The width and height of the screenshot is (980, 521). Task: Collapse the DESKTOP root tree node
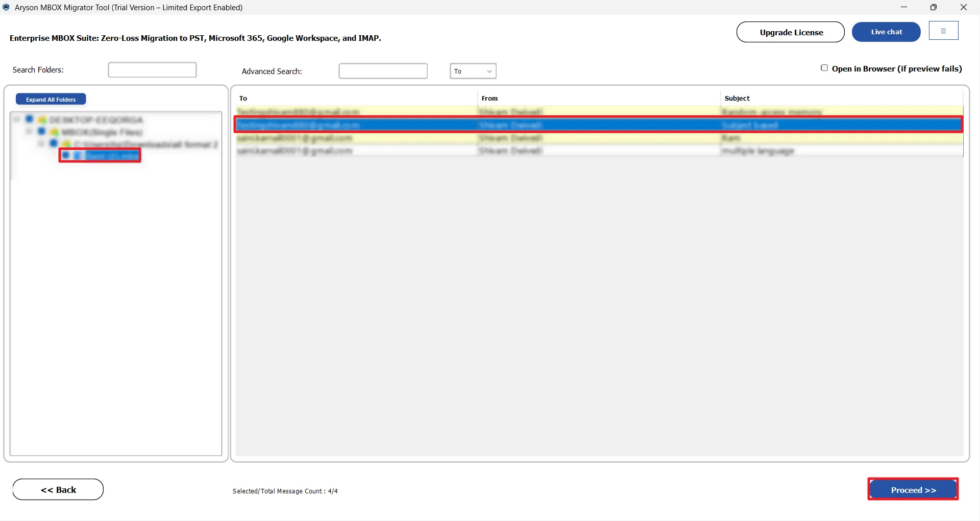tap(17, 120)
